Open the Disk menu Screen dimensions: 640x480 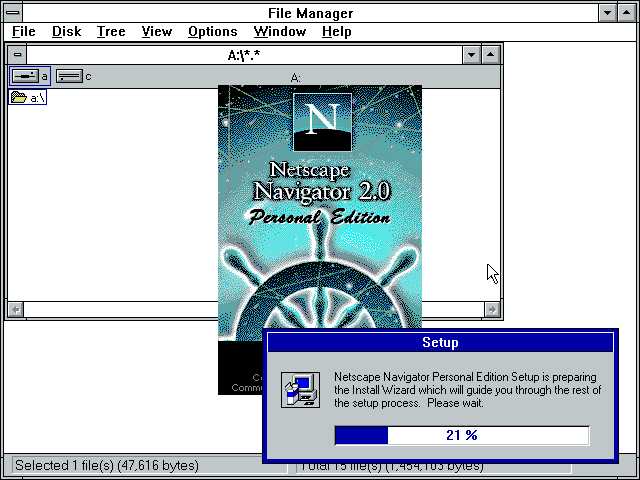tap(67, 31)
